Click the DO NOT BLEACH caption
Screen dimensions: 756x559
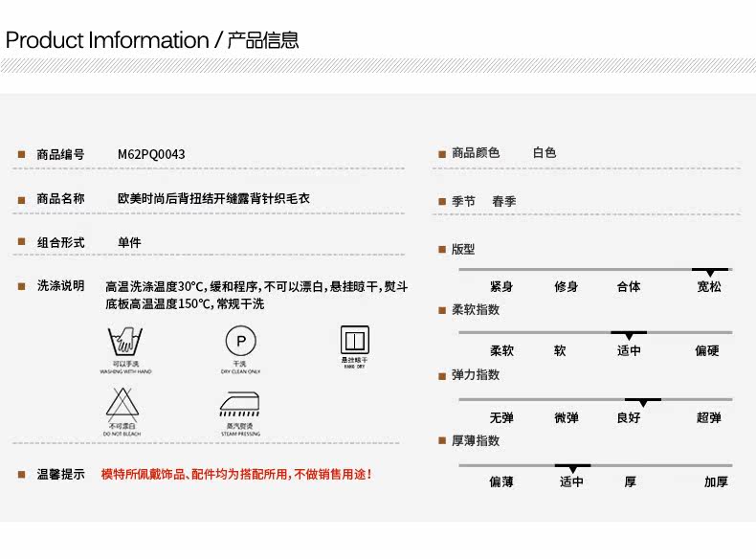122,434
